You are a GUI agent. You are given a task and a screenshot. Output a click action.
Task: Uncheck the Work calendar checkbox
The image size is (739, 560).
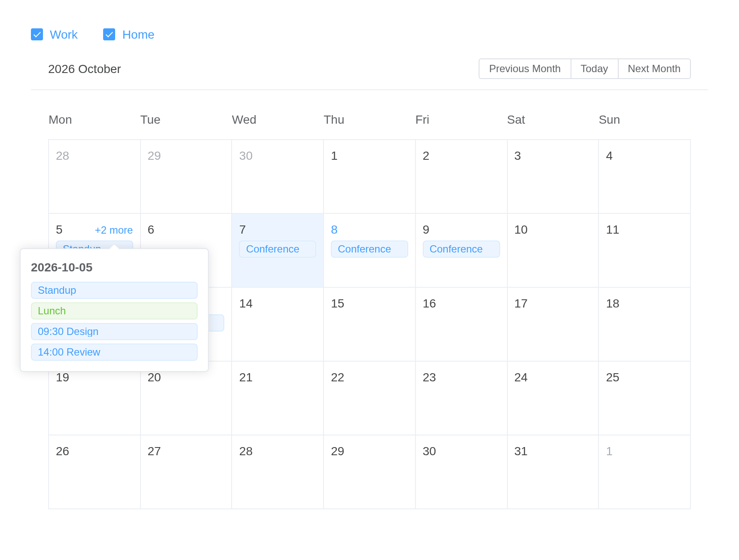(37, 34)
